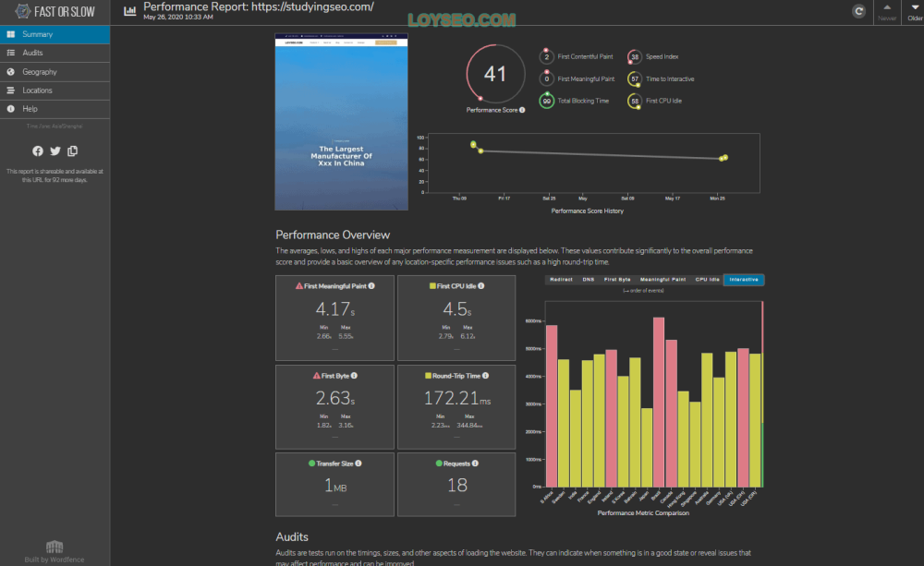The height and width of the screenshot is (566, 924).
Task: Click Performance Metric Comparison caption
Action: pos(643,513)
